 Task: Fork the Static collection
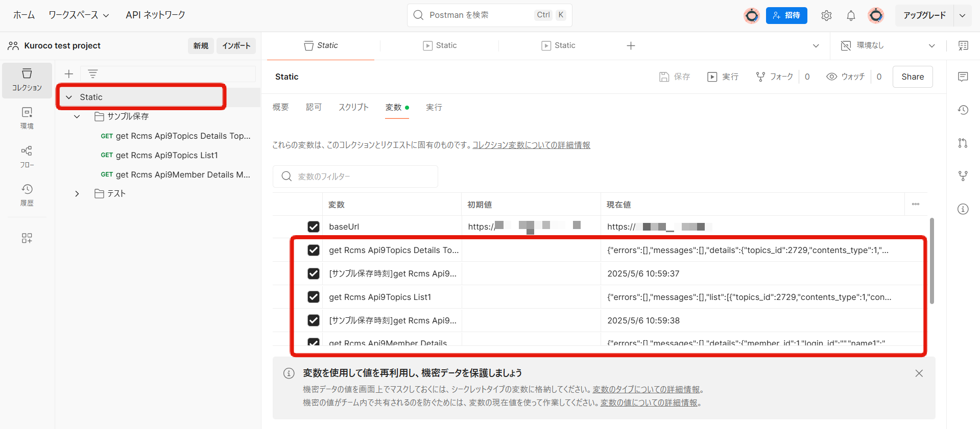coord(775,77)
